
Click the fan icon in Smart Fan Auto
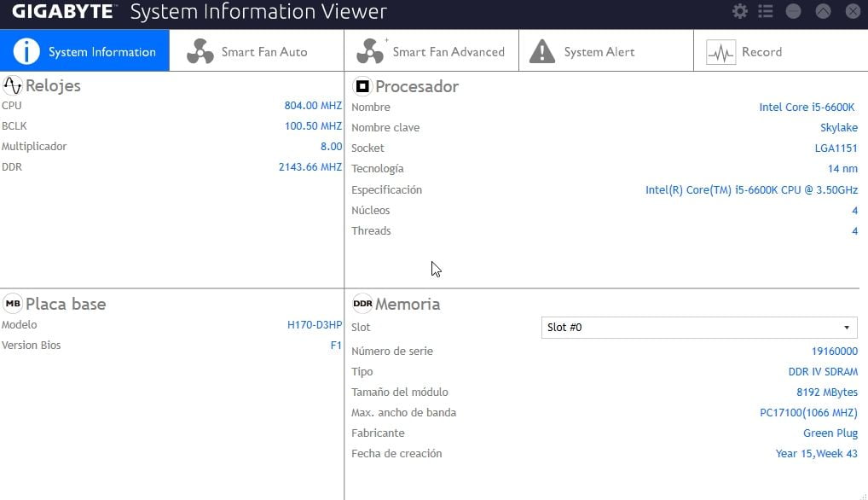coord(200,51)
